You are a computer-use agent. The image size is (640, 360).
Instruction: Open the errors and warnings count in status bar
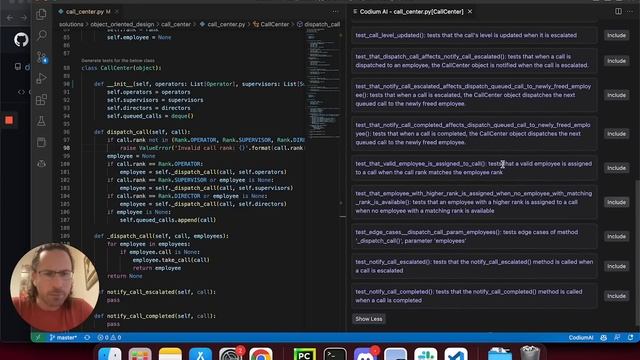tap(109, 338)
